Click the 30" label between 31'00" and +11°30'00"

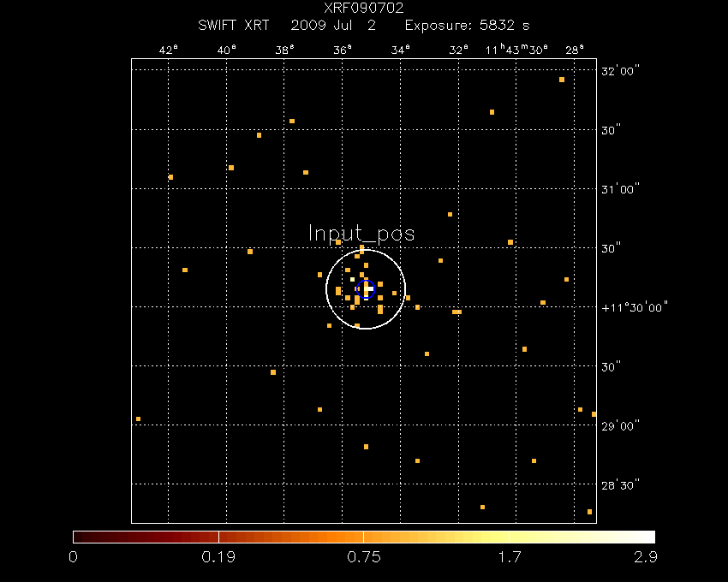tap(611, 249)
